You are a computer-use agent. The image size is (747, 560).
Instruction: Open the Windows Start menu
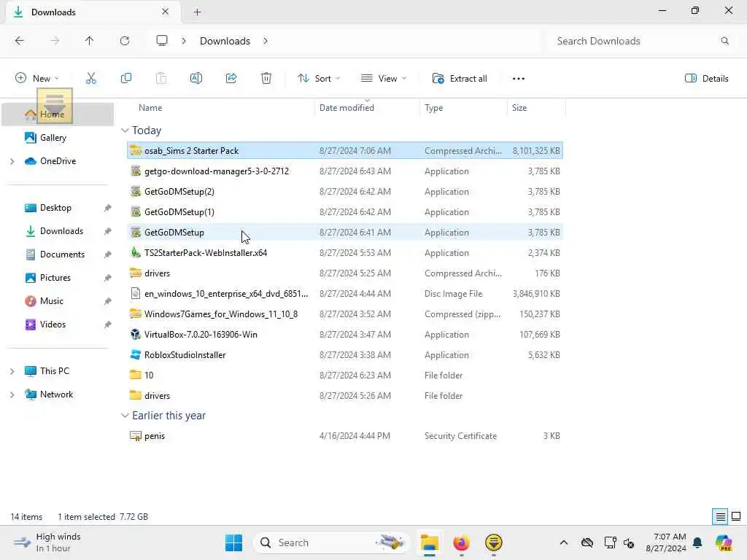(233, 542)
